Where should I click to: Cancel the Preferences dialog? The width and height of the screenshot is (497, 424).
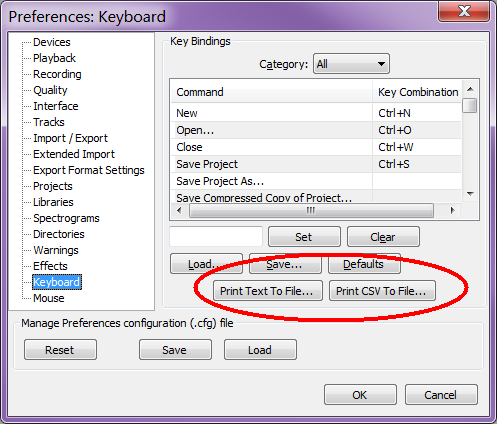pos(441,395)
